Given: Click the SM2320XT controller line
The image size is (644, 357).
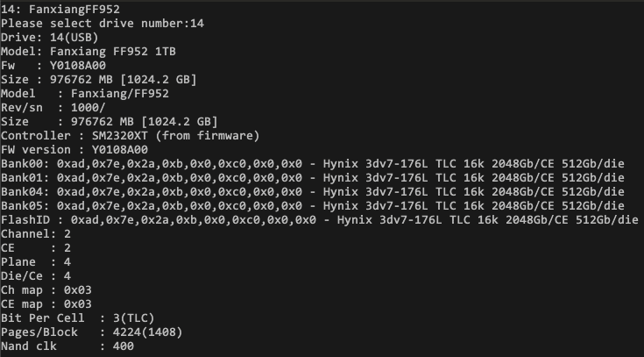Looking at the screenshot, I should point(131,135).
